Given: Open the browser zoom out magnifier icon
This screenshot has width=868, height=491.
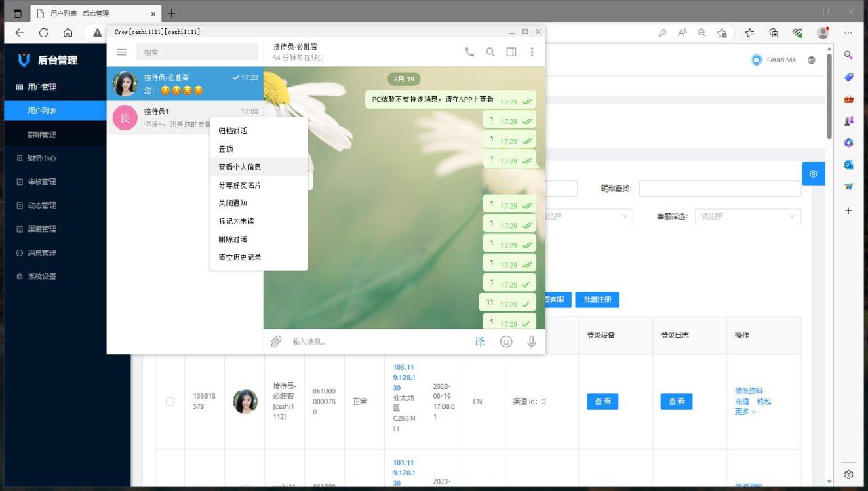Looking at the screenshot, I should [702, 33].
